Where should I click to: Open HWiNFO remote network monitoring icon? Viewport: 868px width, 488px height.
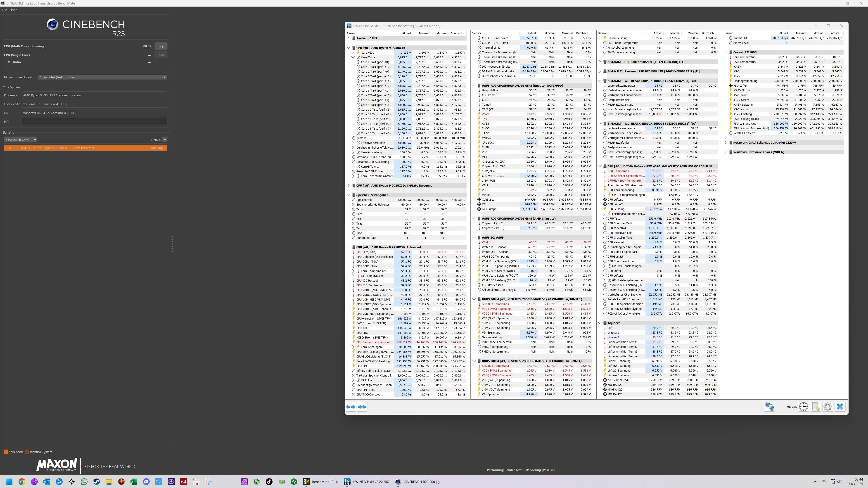[x=769, y=407]
